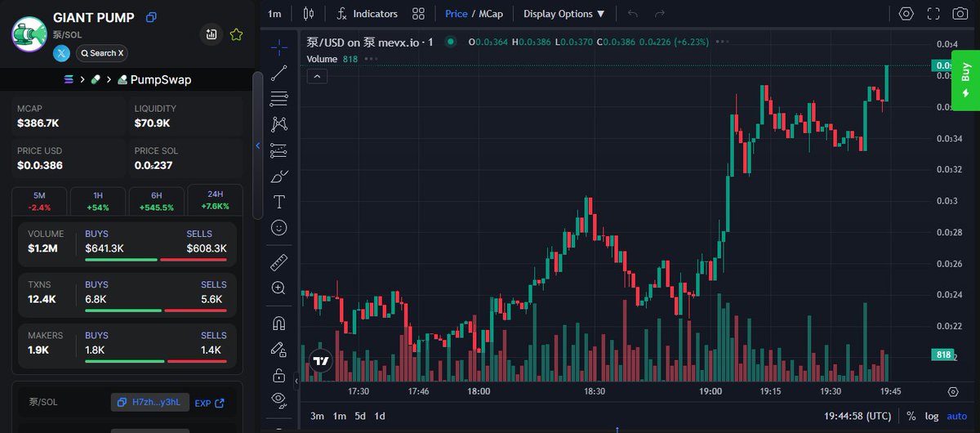Select the text annotation tool
Viewport: 980px width, 433px height.
(x=279, y=202)
